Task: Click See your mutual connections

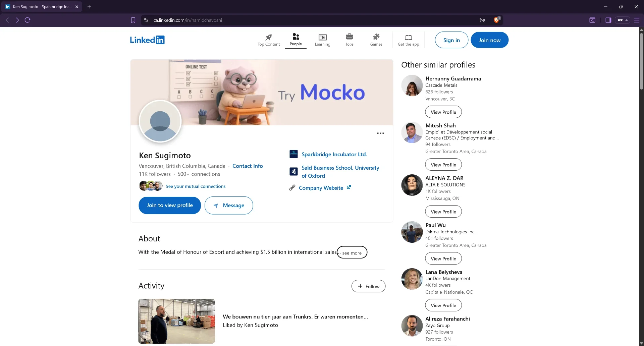Action: (x=196, y=186)
